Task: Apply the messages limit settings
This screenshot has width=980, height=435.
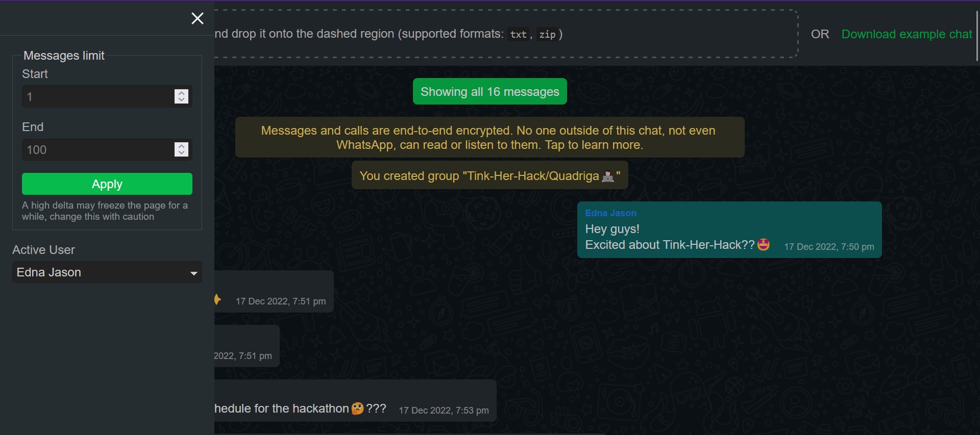Action: click(107, 184)
